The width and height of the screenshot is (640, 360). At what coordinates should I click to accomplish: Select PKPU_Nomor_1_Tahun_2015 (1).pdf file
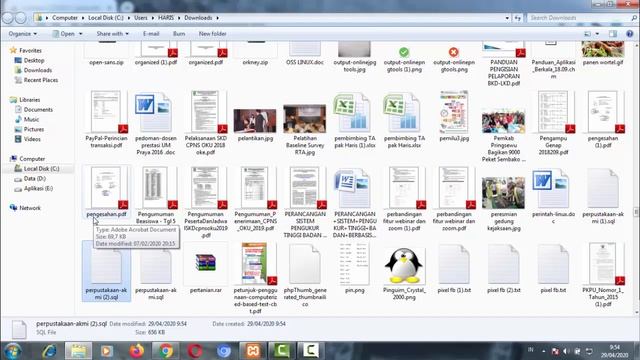[x=603, y=274]
